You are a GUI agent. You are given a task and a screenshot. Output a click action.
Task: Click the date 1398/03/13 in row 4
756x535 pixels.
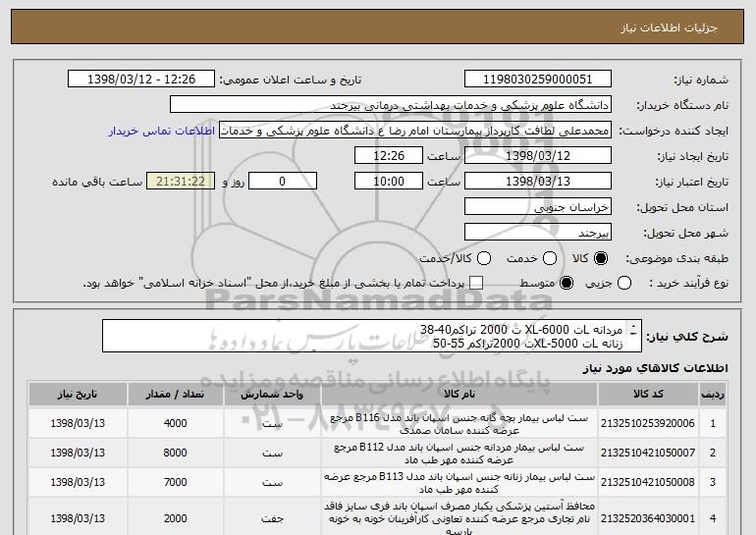point(78,518)
